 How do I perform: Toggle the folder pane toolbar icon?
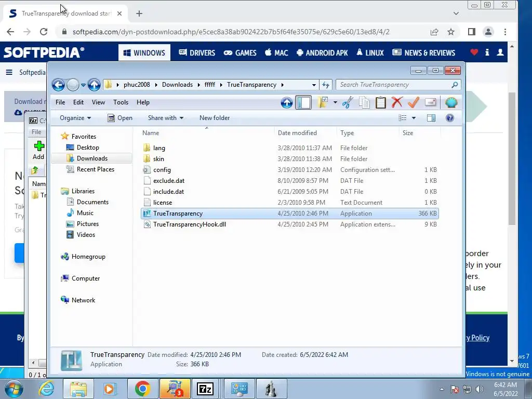[x=303, y=102]
